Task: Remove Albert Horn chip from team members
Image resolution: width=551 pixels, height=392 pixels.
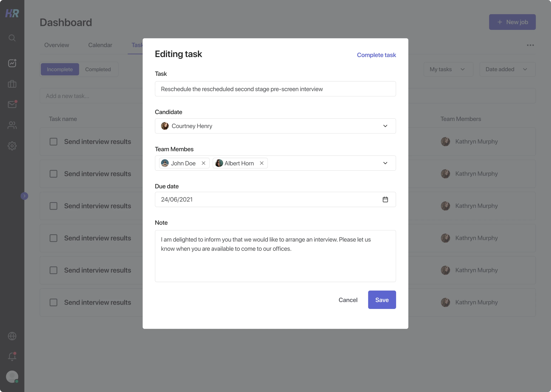Action: tap(262, 163)
